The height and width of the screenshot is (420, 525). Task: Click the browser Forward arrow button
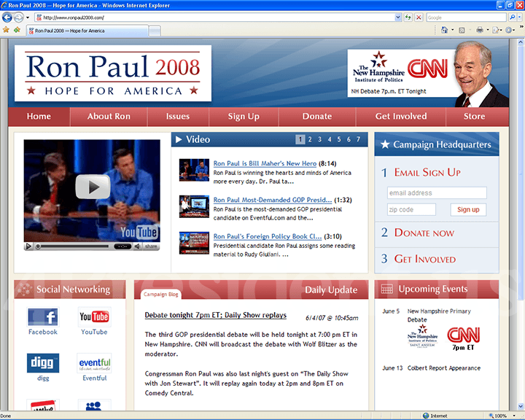coord(18,17)
